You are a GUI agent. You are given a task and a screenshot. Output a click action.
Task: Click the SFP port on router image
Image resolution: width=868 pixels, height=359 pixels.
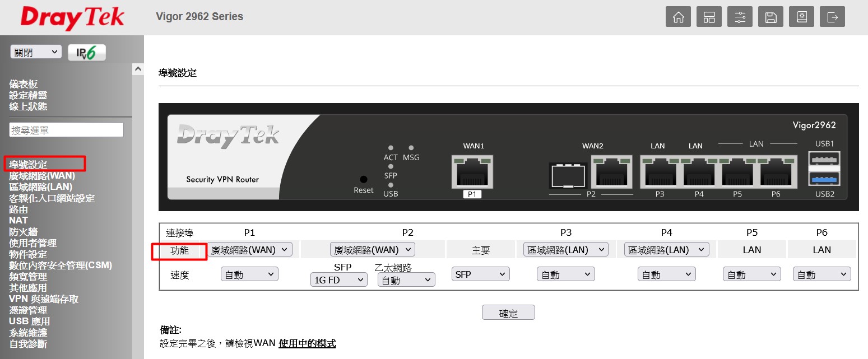tap(568, 176)
